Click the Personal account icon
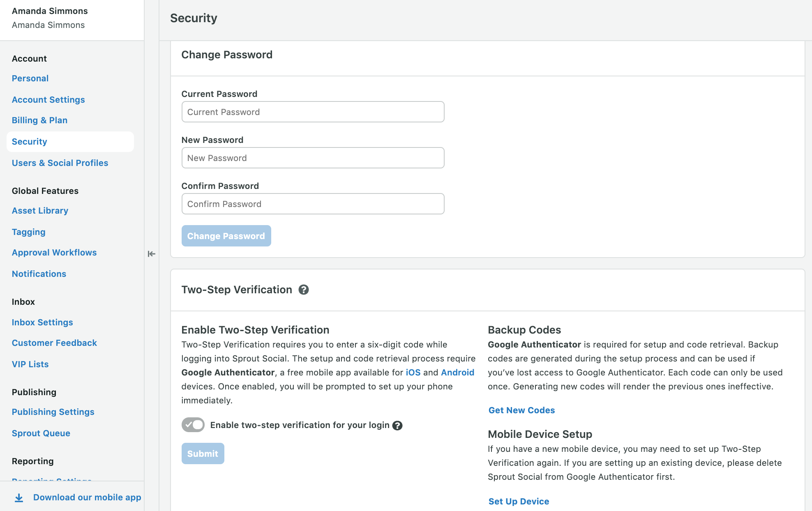Viewport: 812px width, 511px height. (30, 78)
